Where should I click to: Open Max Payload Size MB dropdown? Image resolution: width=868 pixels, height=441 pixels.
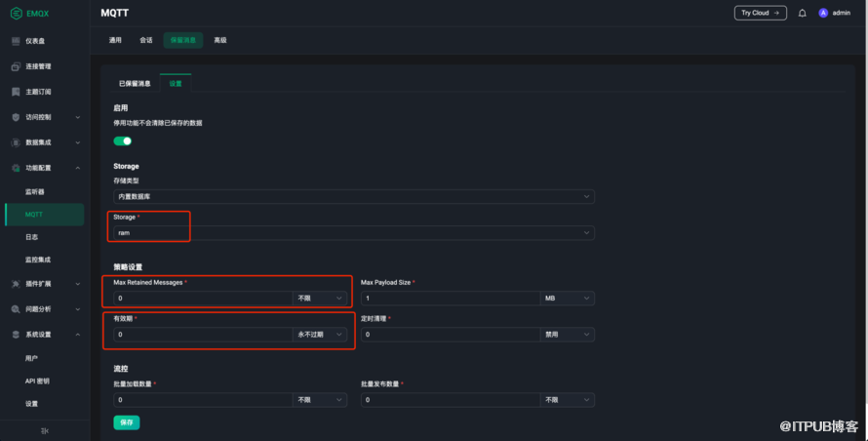(568, 298)
